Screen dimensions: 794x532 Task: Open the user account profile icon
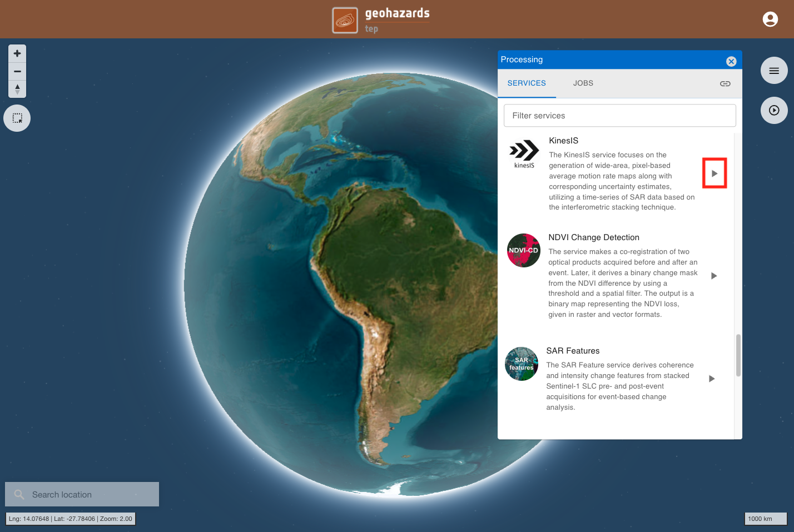click(770, 19)
